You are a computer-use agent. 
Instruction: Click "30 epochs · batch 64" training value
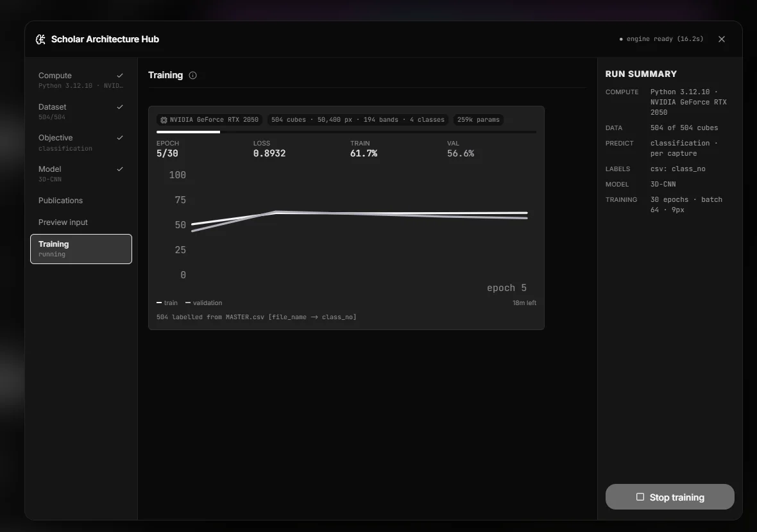pos(686,204)
